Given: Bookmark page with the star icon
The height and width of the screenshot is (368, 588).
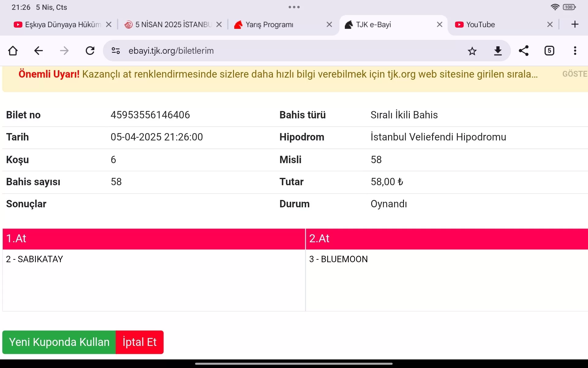Looking at the screenshot, I should (x=472, y=51).
